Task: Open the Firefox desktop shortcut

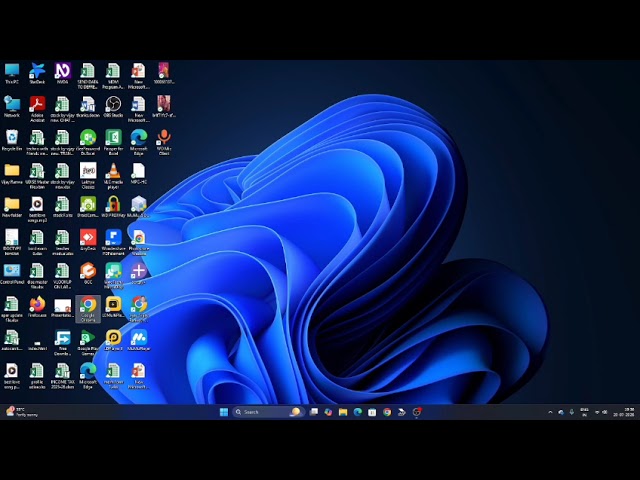Action: click(x=37, y=307)
